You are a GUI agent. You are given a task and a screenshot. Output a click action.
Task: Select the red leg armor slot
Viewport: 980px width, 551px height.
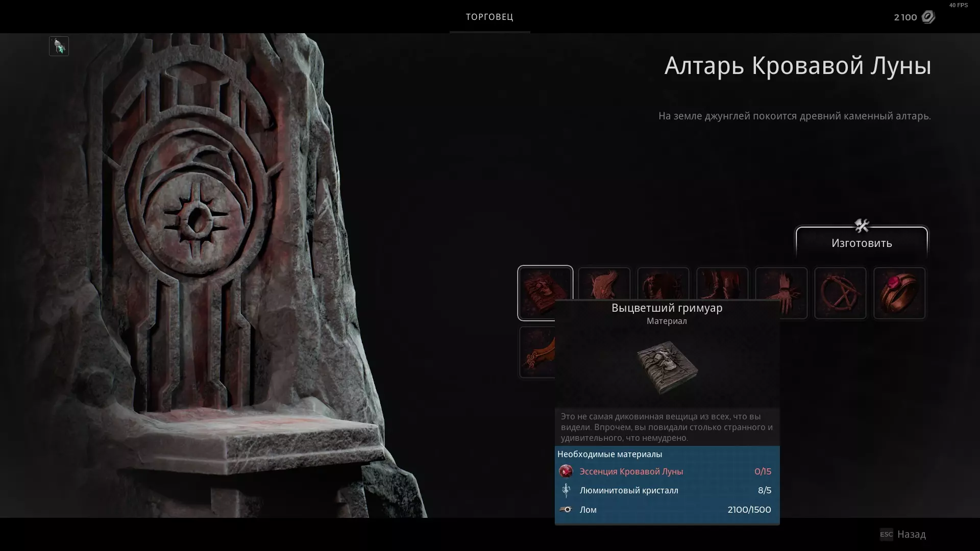[722, 284]
